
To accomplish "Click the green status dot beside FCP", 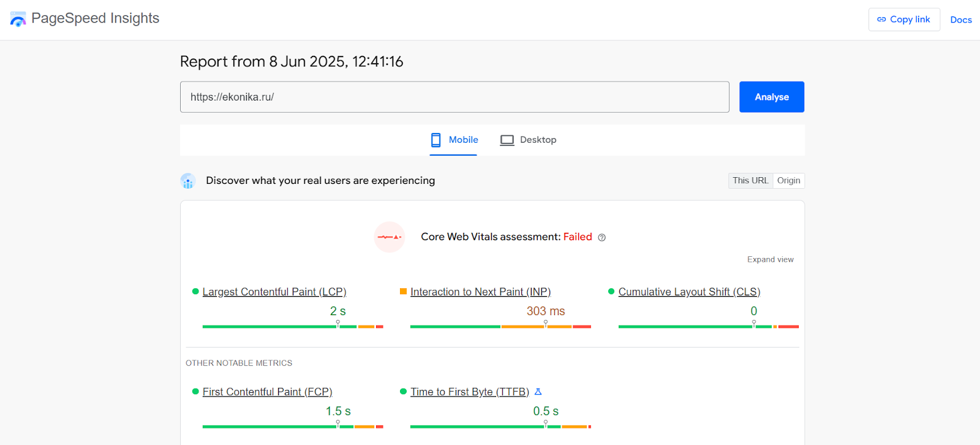I will 195,392.
